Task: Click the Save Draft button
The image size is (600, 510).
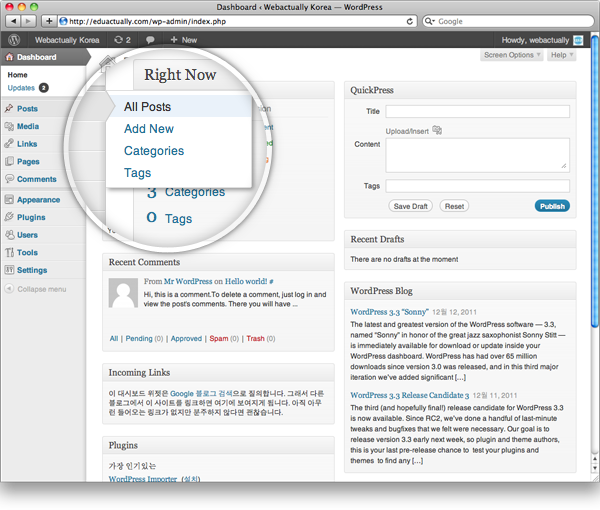Action: [410, 206]
